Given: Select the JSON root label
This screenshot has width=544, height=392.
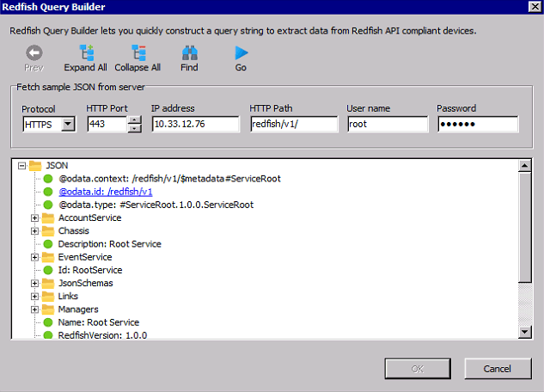Looking at the screenshot, I should click(57, 165).
